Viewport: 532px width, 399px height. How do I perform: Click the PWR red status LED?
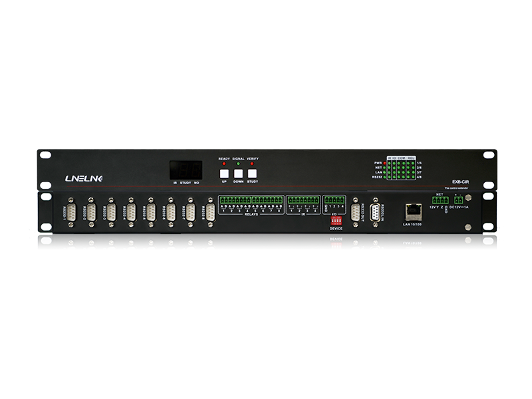click(x=384, y=163)
